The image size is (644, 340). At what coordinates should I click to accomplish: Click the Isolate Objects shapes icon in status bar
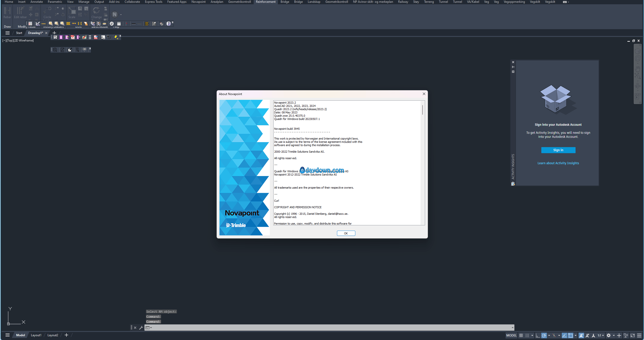pos(626,335)
